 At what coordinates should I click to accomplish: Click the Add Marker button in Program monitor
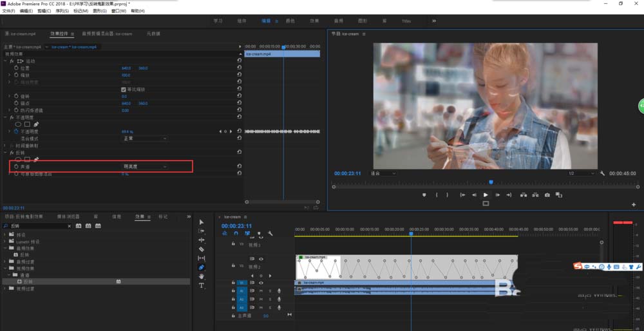click(x=424, y=194)
